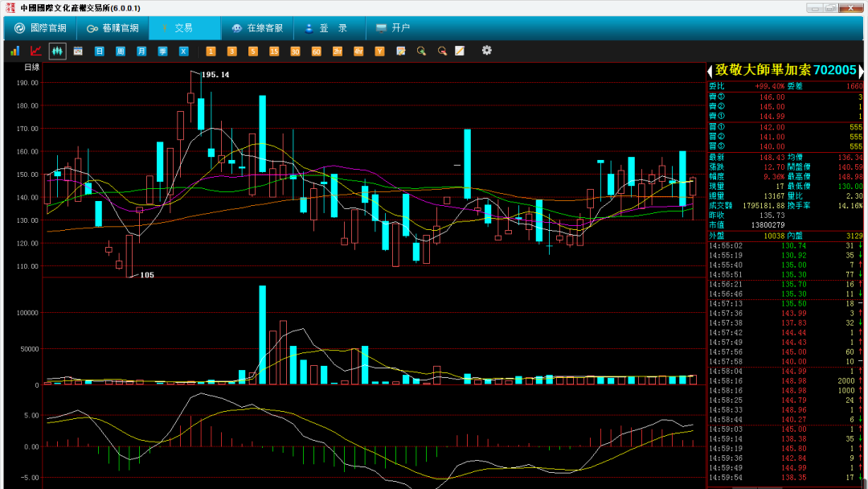868x489 pixels.
Task: Select trade row at 14:59:54
Action: coord(785,478)
